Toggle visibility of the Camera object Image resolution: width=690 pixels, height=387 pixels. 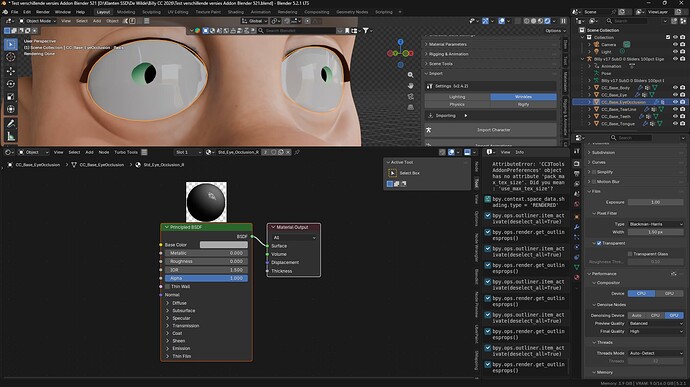coord(675,44)
